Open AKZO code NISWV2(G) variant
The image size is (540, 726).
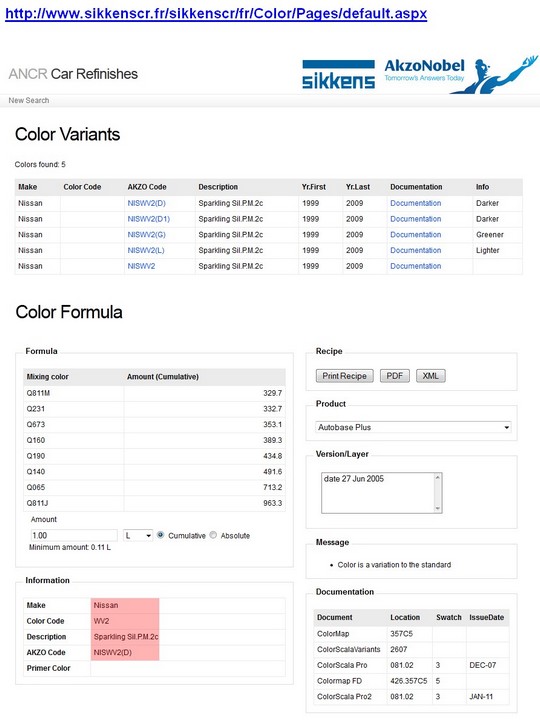pyautogui.click(x=146, y=235)
